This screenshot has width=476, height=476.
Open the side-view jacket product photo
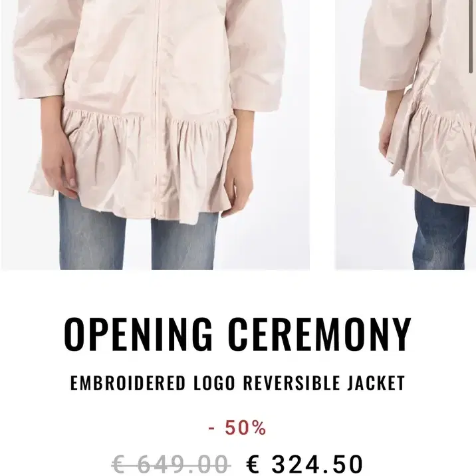point(406,134)
